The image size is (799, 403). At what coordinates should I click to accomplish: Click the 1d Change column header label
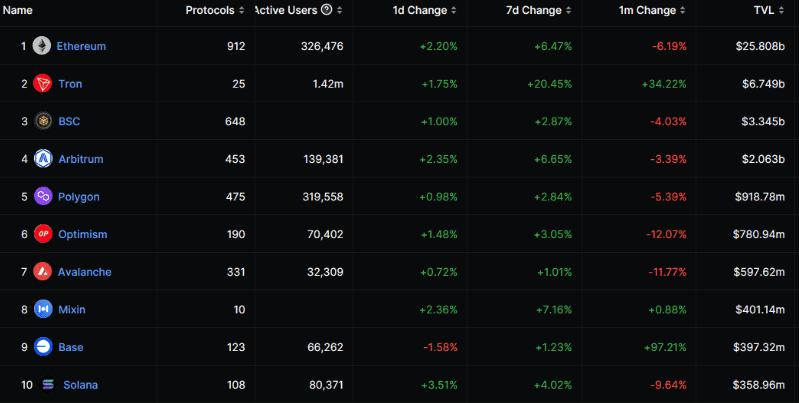(x=419, y=10)
